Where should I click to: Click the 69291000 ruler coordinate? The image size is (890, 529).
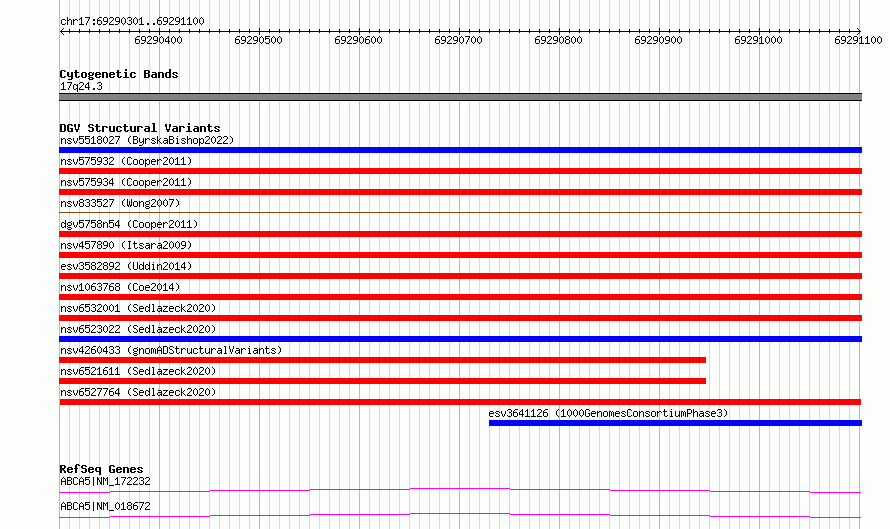[758, 40]
